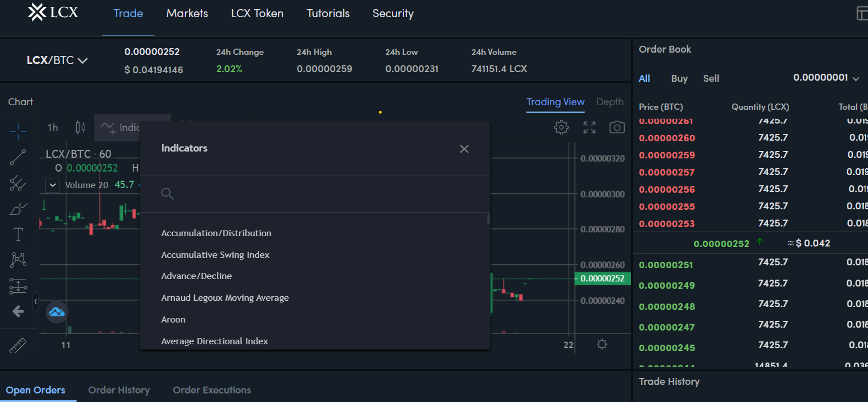This screenshot has height=402, width=868.
Task: Activate the text annotation tool
Action: click(x=18, y=234)
